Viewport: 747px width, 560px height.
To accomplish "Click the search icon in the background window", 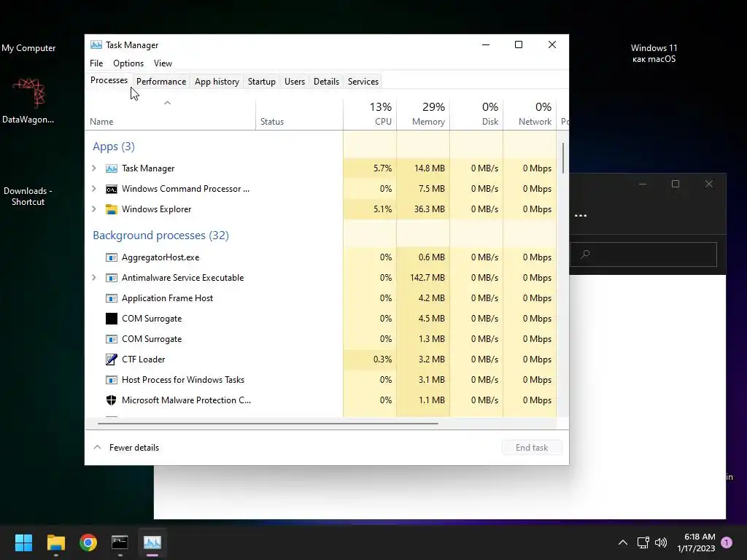I will click(x=586, y=254).
